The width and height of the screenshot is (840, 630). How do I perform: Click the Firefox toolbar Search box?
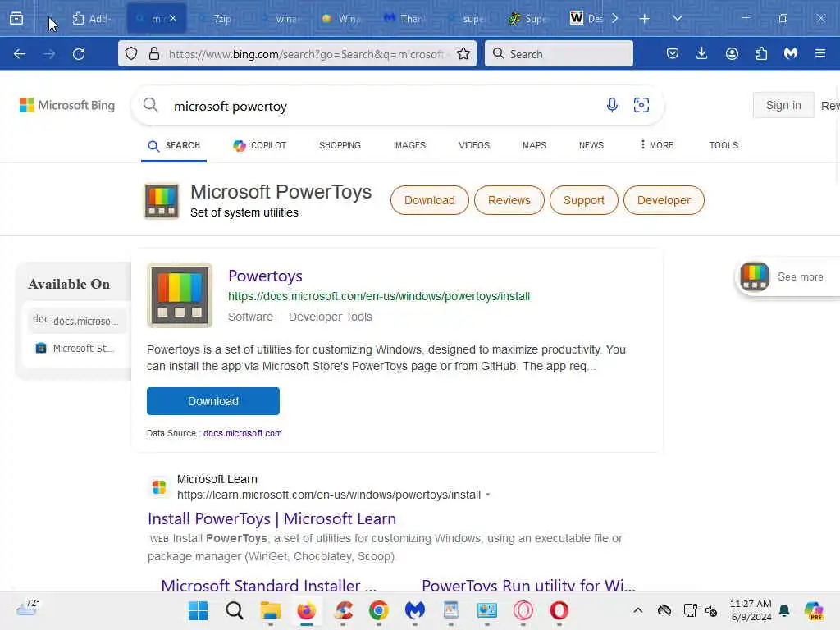[x=559, y=53]
